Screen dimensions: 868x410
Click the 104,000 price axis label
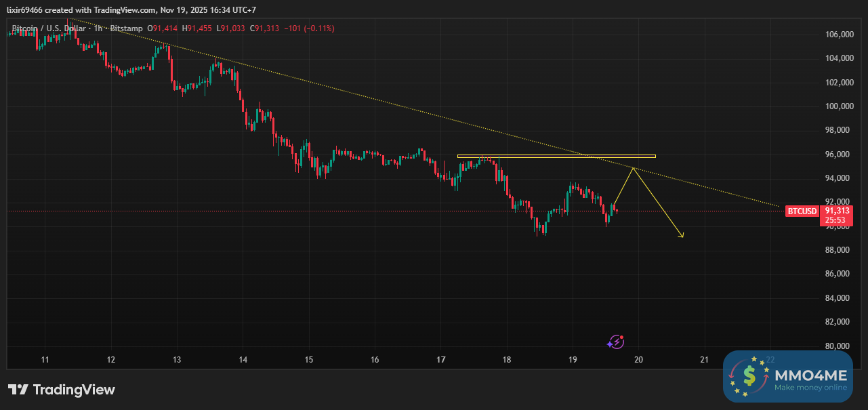(838, 58)
